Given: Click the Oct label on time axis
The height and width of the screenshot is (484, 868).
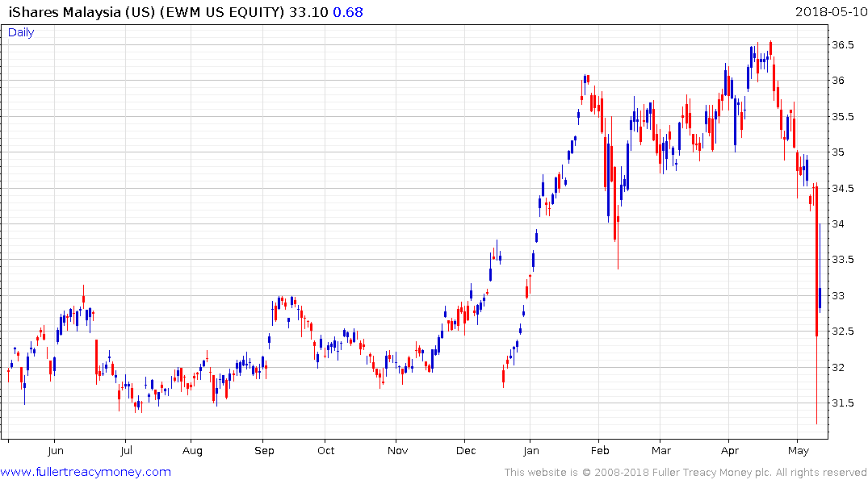Looking at the screenshot, I should [x=325, y=451].
